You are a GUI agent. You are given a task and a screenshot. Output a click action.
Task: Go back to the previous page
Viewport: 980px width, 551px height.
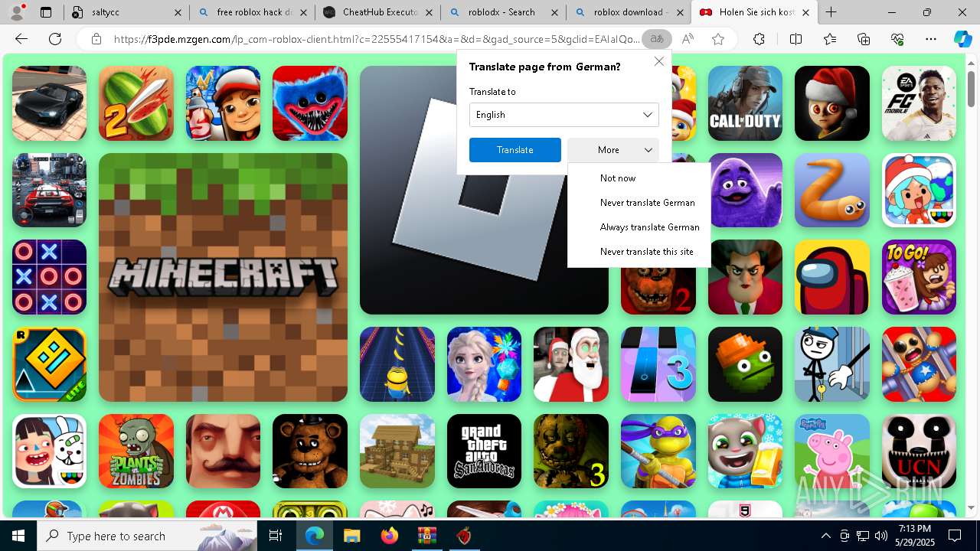pos(21,39)
